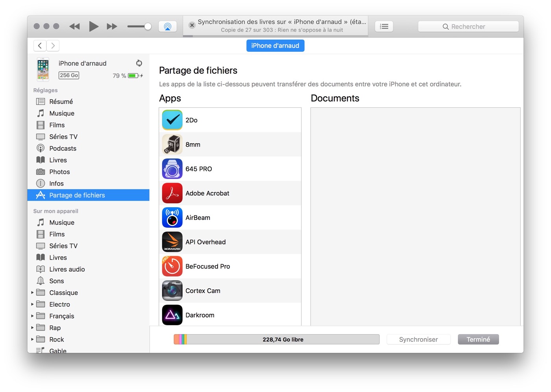This screenshot has width=551, height=392.
Task: Select the Adobe Acrobat app icon
Action: (172, 193)
